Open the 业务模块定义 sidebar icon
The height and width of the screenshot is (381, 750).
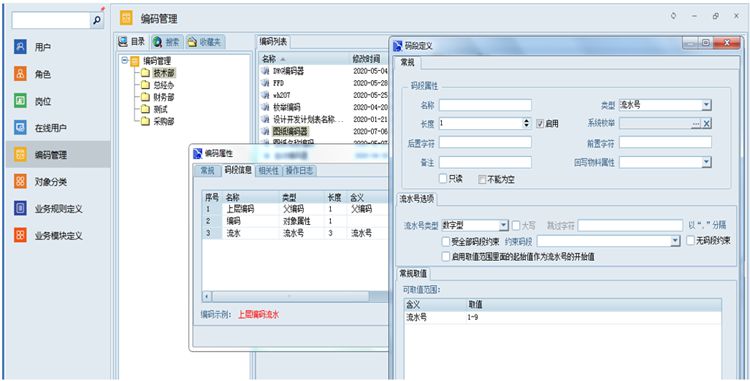20,235
